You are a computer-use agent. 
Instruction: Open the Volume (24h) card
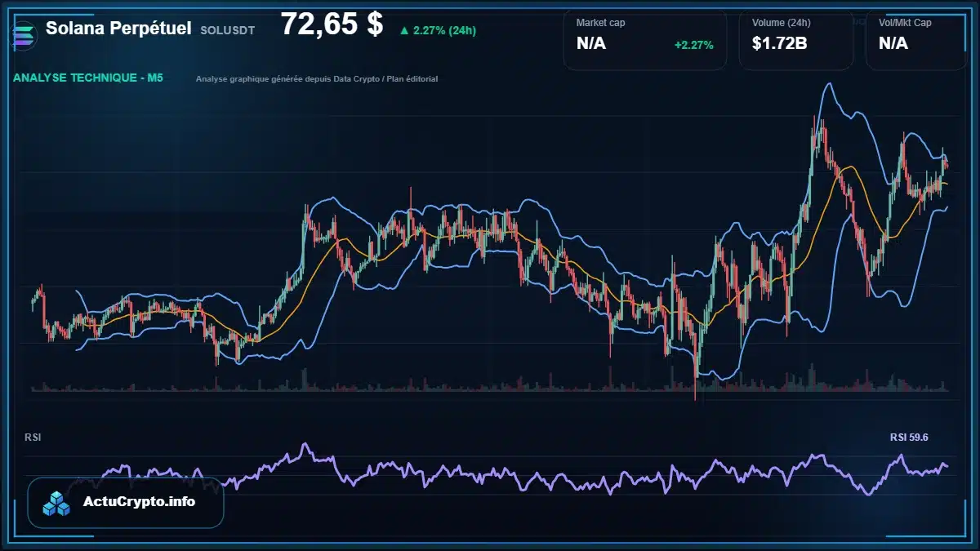tap(796, 39)
